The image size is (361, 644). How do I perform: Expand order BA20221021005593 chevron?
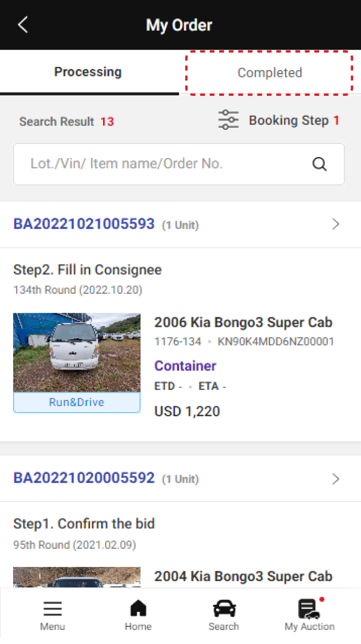[x=336, y=225]
